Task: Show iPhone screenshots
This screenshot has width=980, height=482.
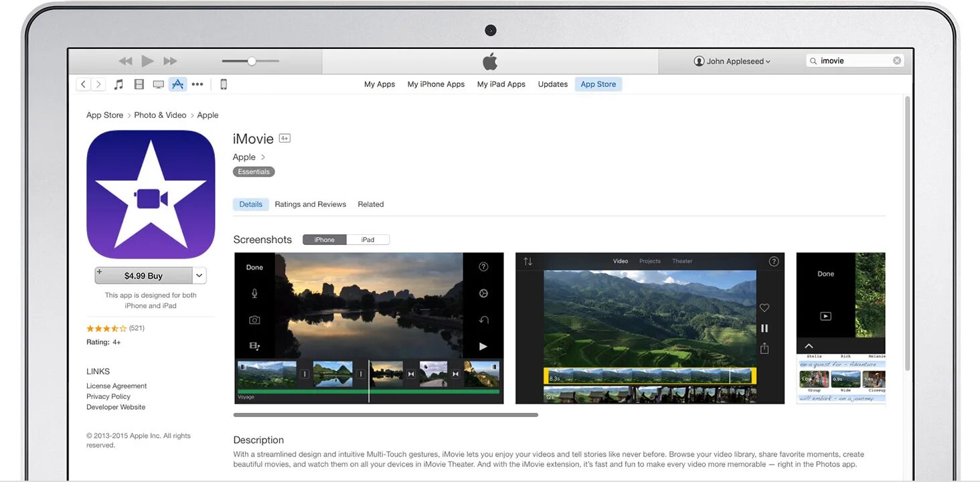Action: tap(325, 240)
